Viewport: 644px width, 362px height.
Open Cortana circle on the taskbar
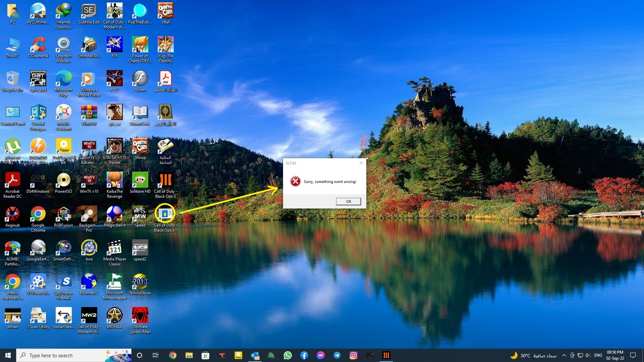coord(140,355)
